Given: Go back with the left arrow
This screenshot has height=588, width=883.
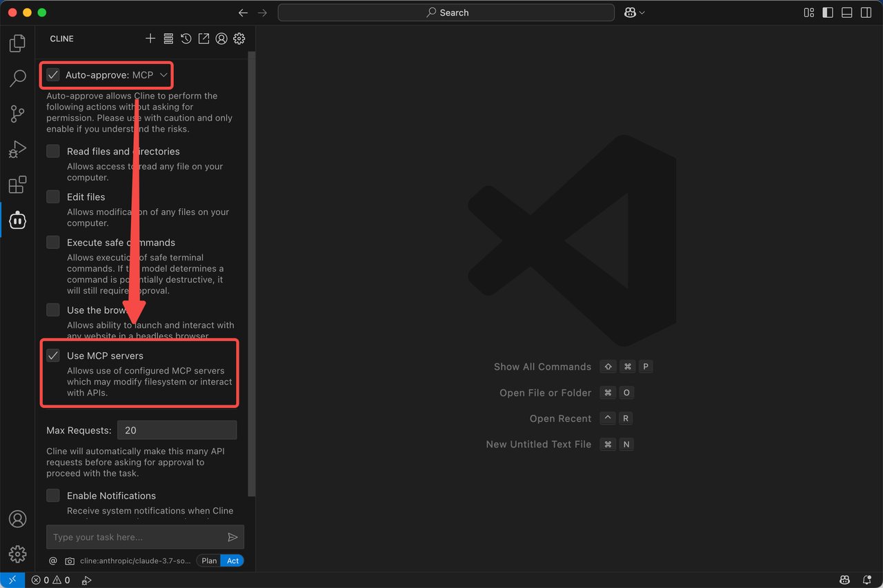Looking at the screenshot, I should [x=243, y=12].
